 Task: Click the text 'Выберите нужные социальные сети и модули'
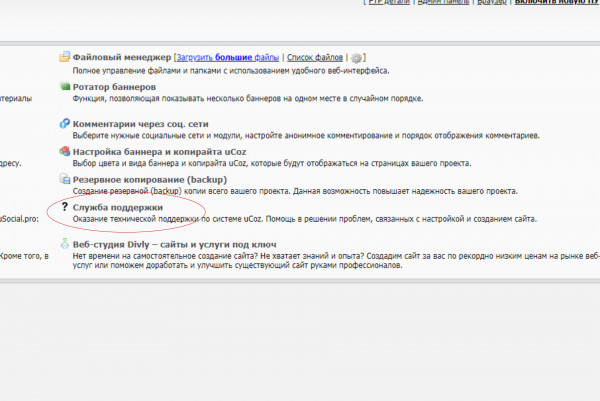(157, 136)
